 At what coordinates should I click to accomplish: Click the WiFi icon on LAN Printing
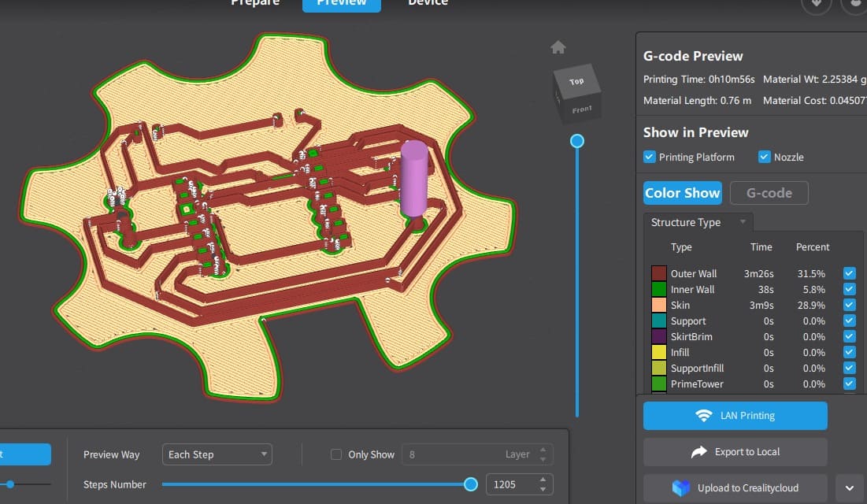tap(703, 416)
